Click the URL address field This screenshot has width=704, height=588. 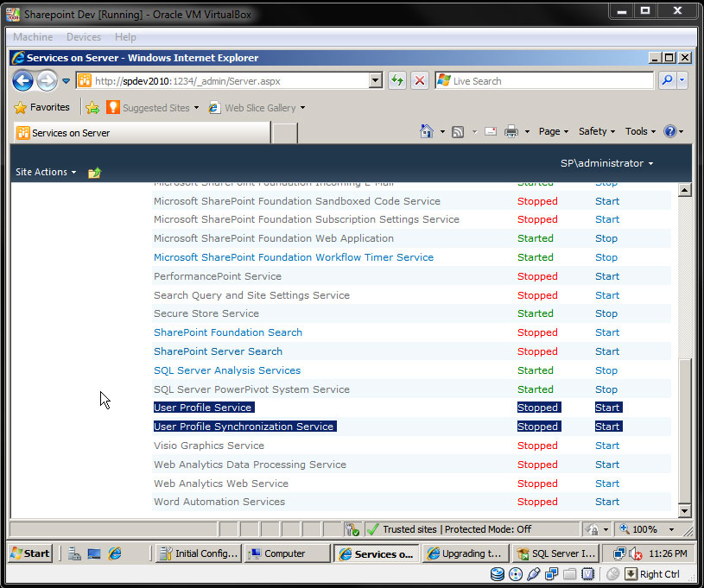coord(231,81)
